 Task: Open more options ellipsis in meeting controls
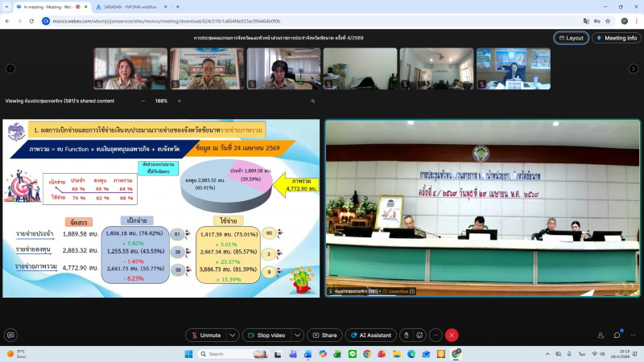[436, 335]
